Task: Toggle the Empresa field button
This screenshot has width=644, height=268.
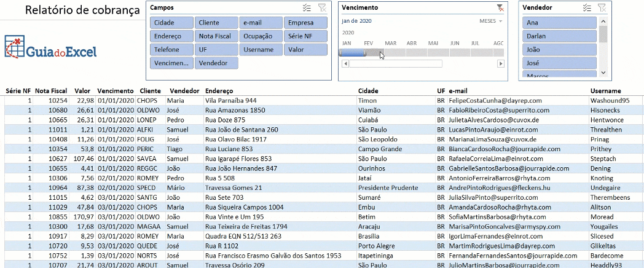Action: (305, 23)
